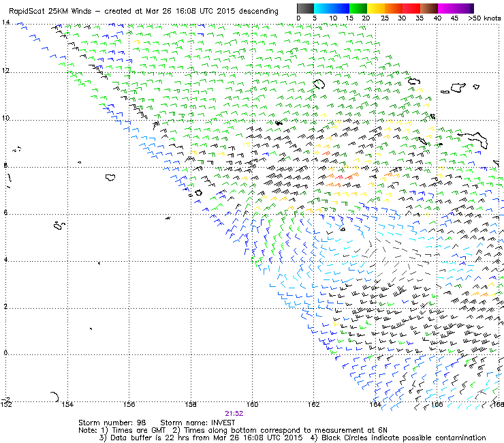Click the longitude label "152"

6,404
